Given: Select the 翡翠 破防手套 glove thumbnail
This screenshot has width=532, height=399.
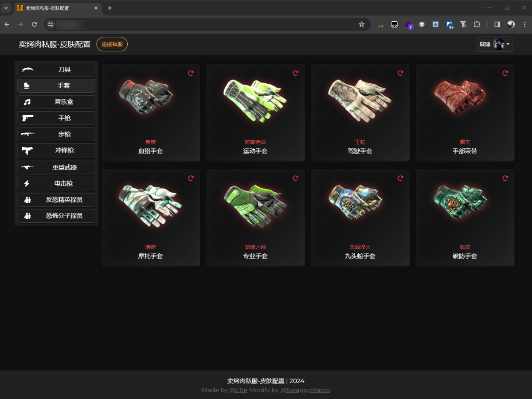Looking at the screenshot, I should point(461,201).
